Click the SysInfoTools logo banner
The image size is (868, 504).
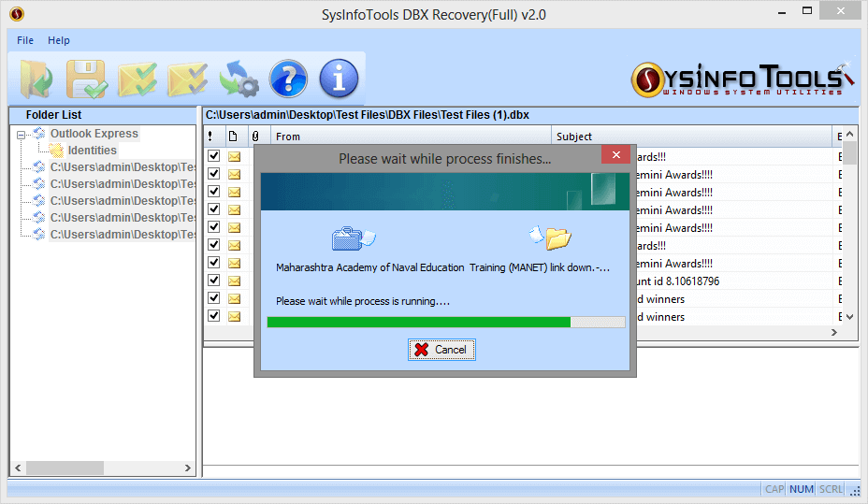point(742,79)
